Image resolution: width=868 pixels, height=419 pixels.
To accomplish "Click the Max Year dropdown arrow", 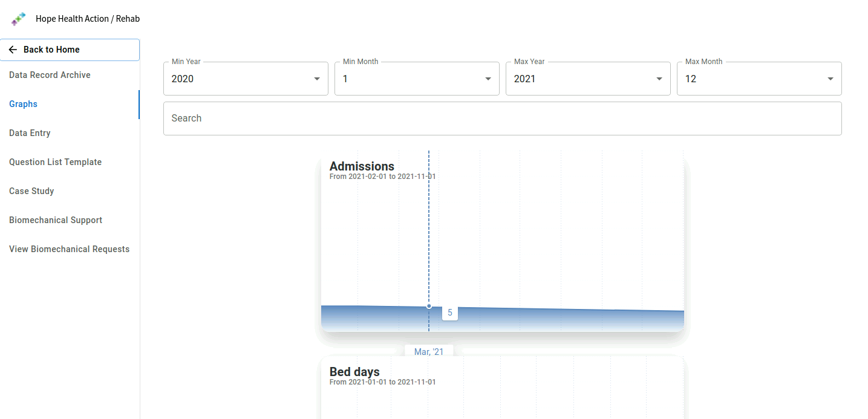I will coord(659,79).
